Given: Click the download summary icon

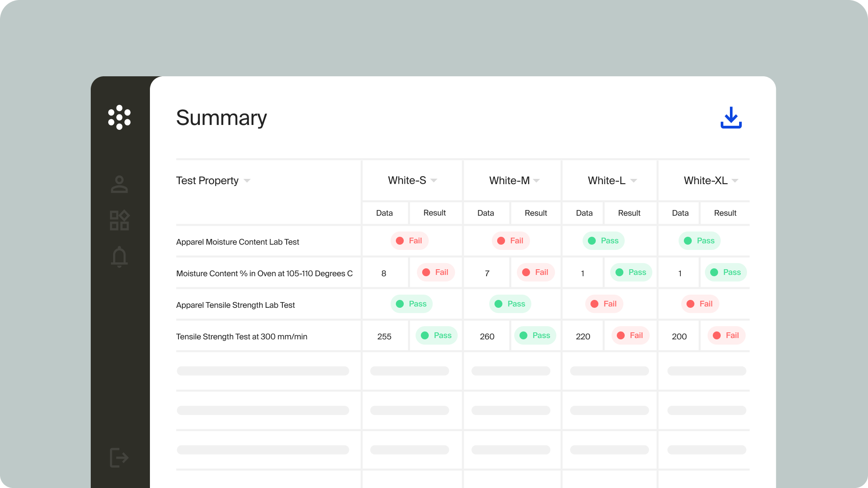Looking at the screenshot, I should click(x=731, y=118).
